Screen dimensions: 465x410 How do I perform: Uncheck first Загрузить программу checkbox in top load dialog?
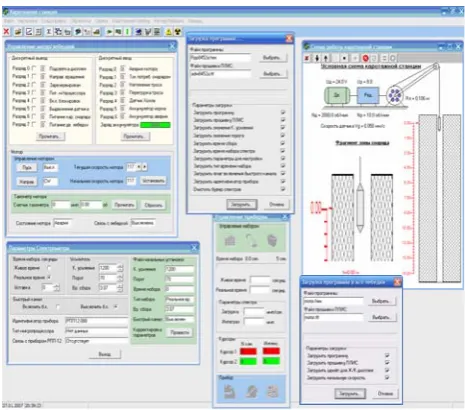283,112
